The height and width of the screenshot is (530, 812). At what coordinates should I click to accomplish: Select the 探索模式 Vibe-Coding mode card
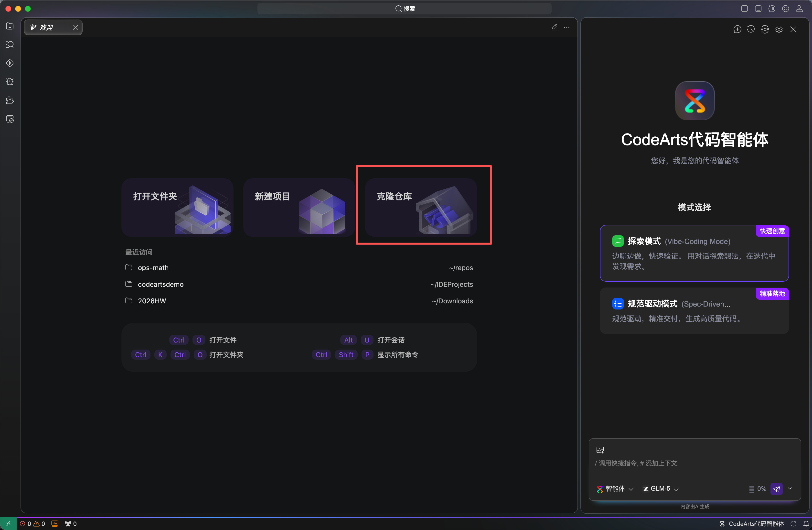pos(694,254)
